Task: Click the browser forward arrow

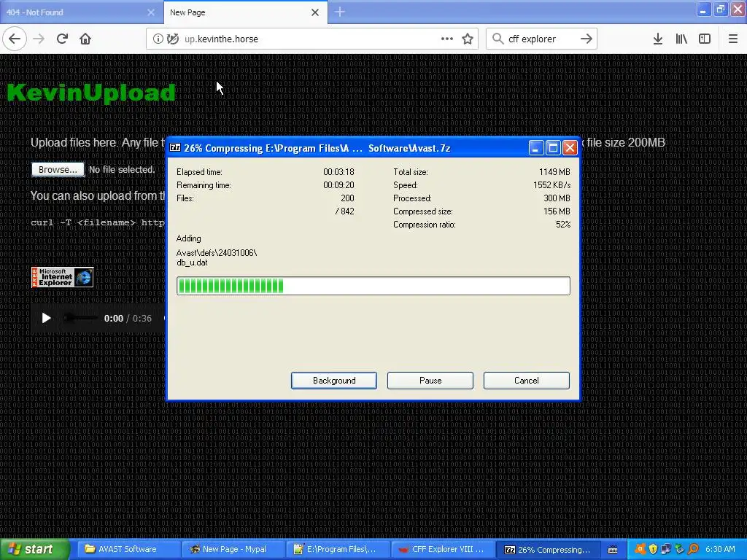Action: click(39, 39)
